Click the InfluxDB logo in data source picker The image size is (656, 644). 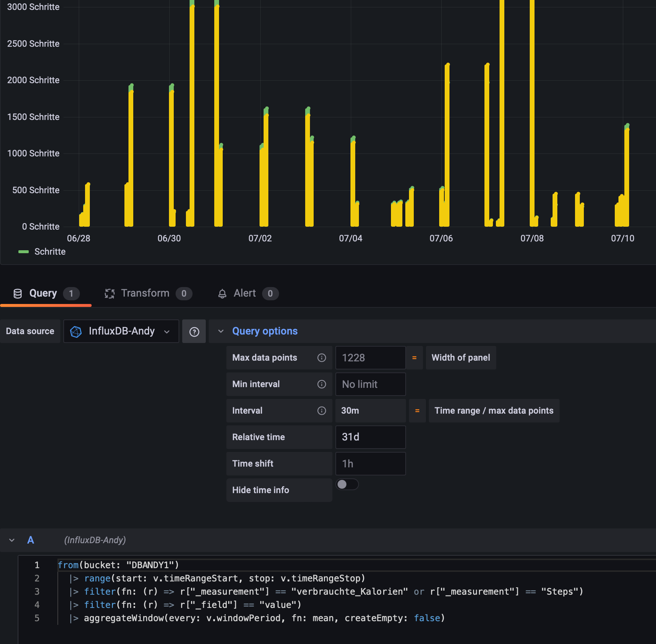(x=76, y=332)
